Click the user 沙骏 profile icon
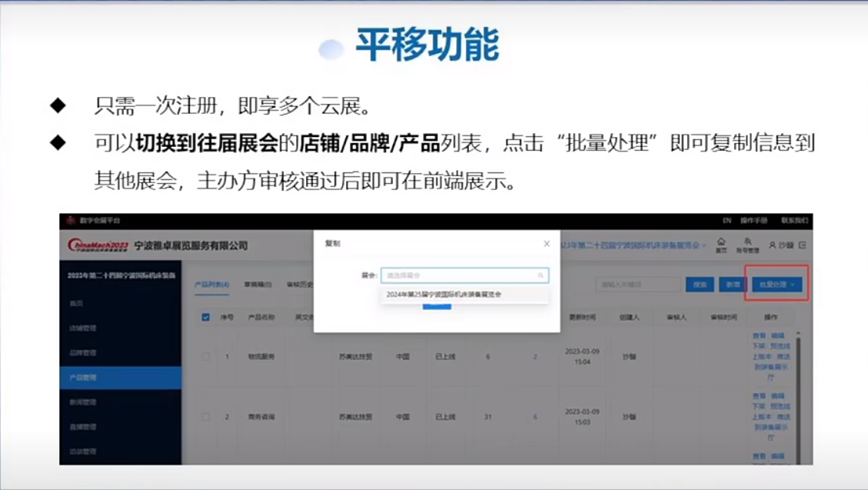The image size is (868, 490). pyautogui.click(x=772, y=245)
